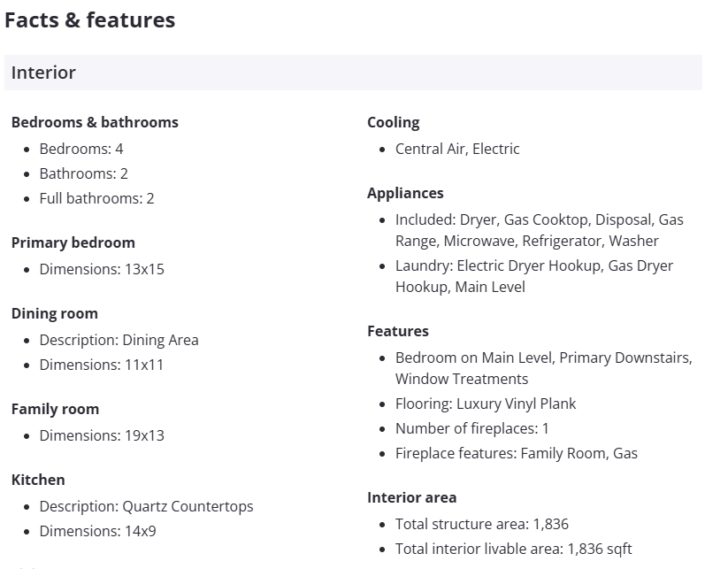Click the Appliances subheading
Image resolution: width=728 pixels, height=569 pixels.
point(405,193)
